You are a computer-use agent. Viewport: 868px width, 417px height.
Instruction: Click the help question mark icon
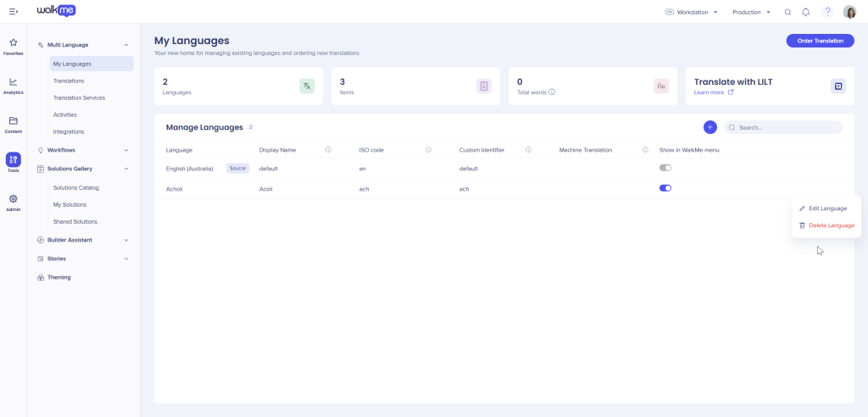click(827, 13)
